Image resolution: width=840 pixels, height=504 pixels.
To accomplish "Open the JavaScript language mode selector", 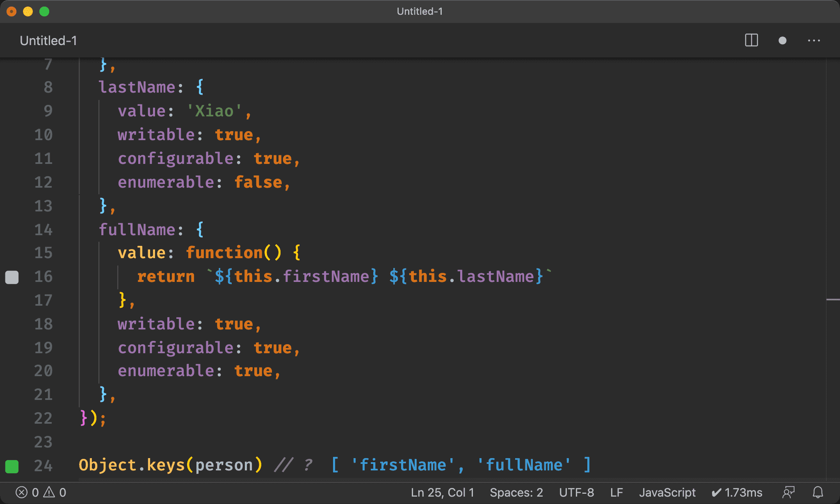I will click(x=667, y=492).
